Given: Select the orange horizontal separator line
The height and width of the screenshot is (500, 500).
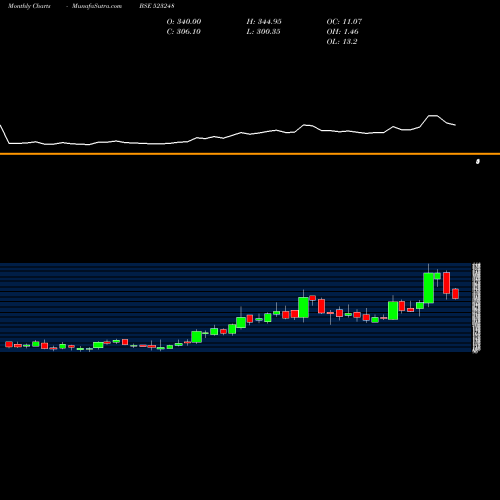Looking at the screenshot, I should point(250,154).
